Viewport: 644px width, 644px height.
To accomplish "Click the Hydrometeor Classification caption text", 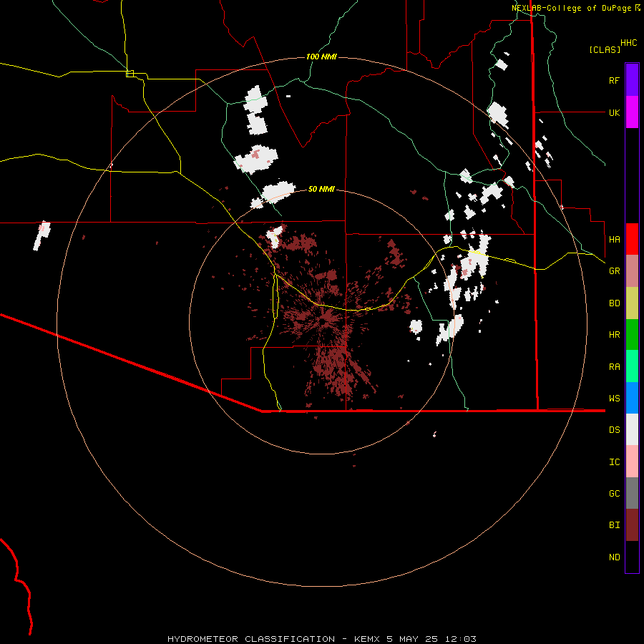I will point(321,639).
